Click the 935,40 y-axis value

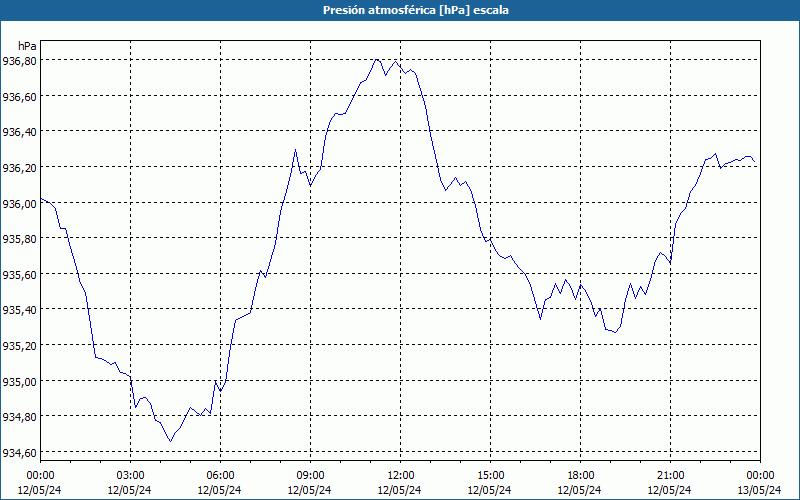19,310
